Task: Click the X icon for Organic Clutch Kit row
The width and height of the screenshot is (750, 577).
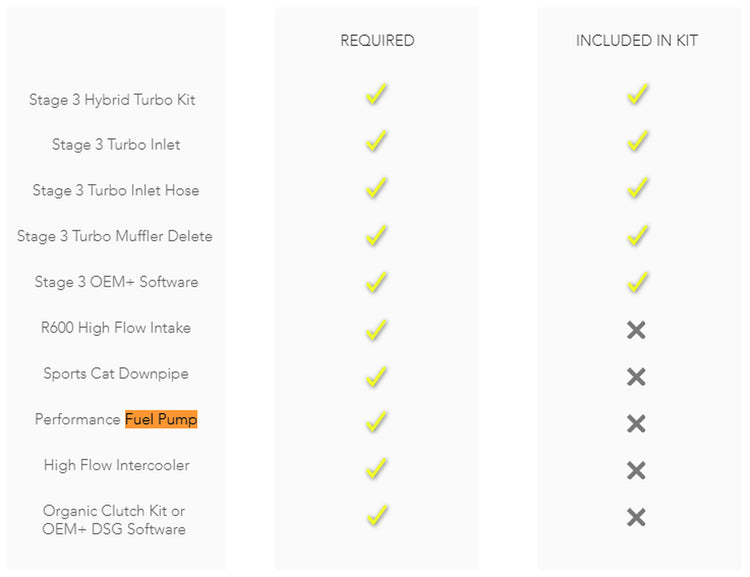Action: 636,517
